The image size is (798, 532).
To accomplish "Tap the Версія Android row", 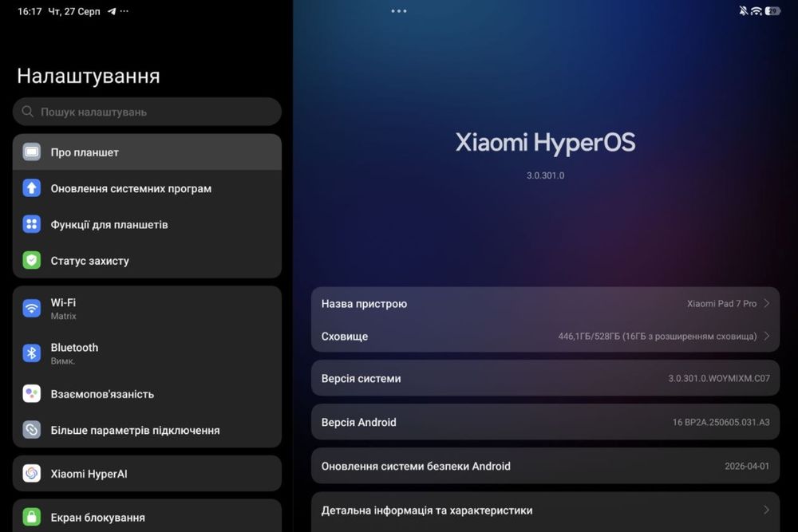I will [545, 422].
